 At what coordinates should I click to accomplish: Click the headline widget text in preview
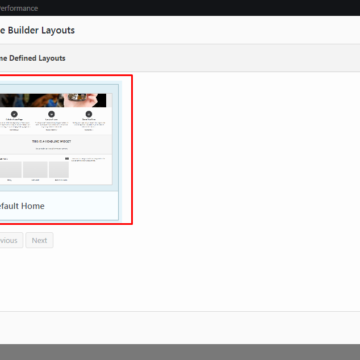pyautogui.click(x=51, y=141)
